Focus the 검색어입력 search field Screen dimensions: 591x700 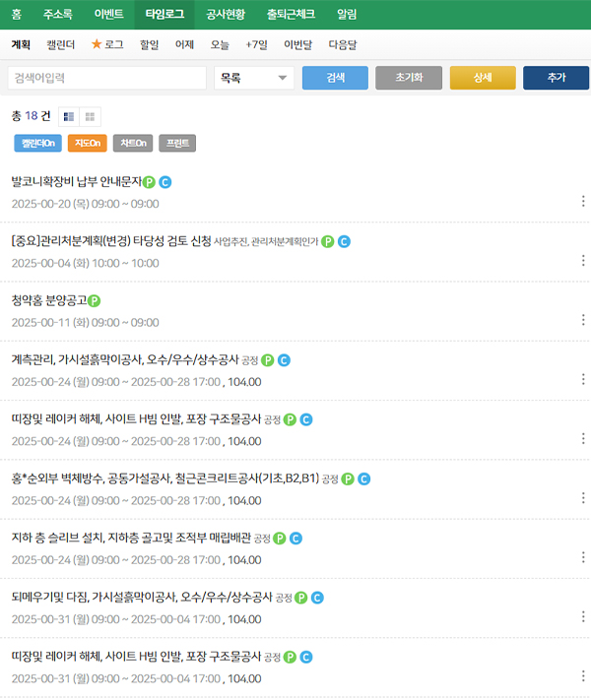point(106,79)
